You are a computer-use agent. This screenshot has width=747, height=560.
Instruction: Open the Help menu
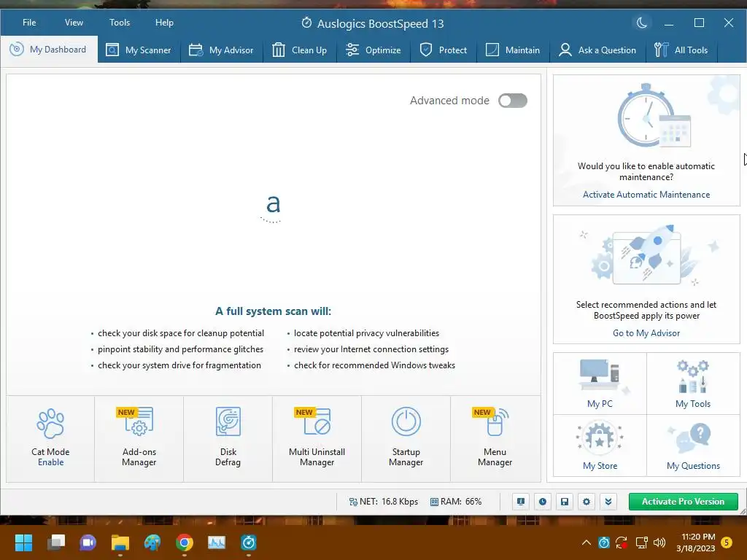point(164,23)
